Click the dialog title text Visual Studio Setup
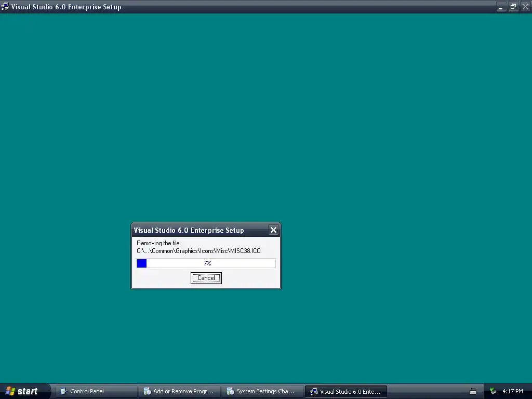The height and width of the screenshot is (399, 532). (x=189, y=230)
